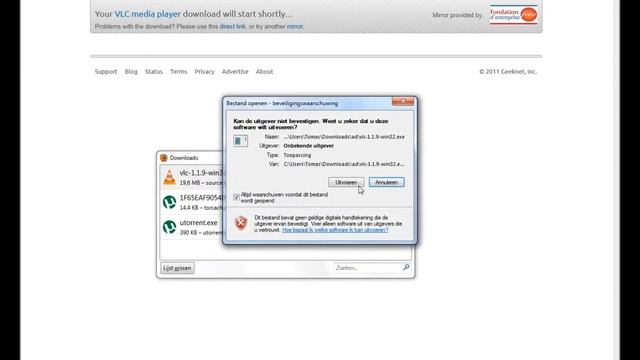Open the Support footer link

tap(106, 71)
